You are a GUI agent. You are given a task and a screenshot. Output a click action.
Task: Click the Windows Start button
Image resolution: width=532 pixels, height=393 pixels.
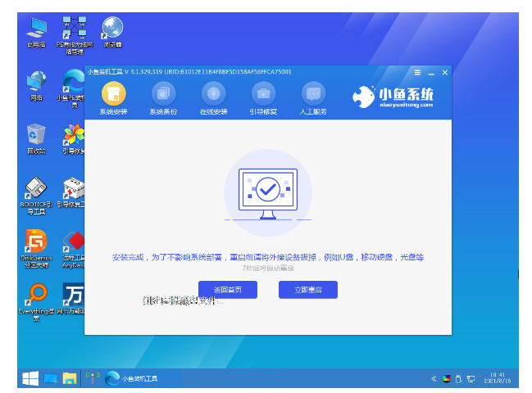(x=30, y=378)
